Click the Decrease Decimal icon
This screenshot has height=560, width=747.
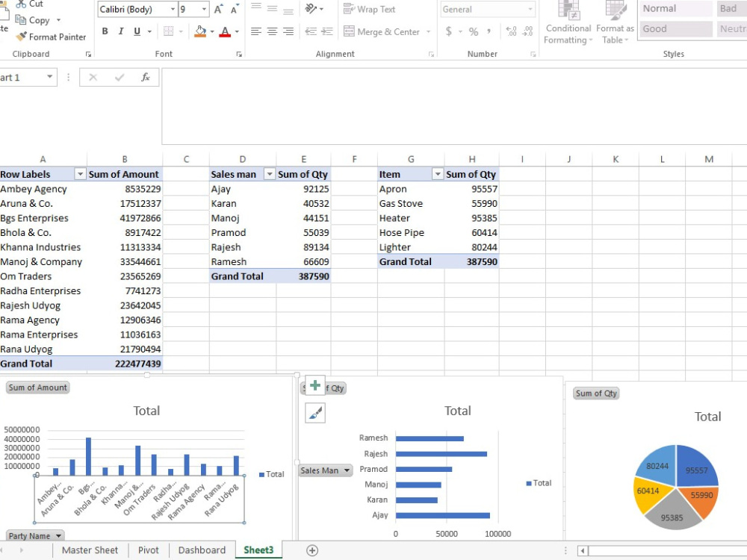click(x=527, y=31)
